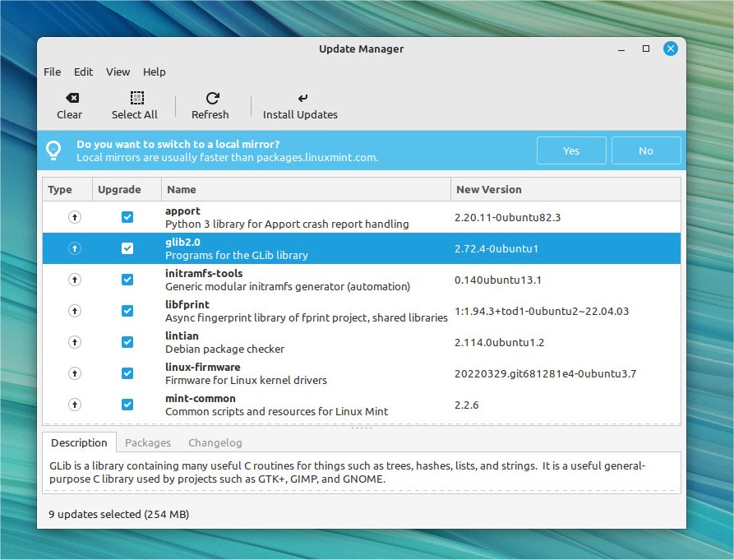
Task: Click the upgrade arrow icon for linux-firmware
Action: [x=75, y=373]
